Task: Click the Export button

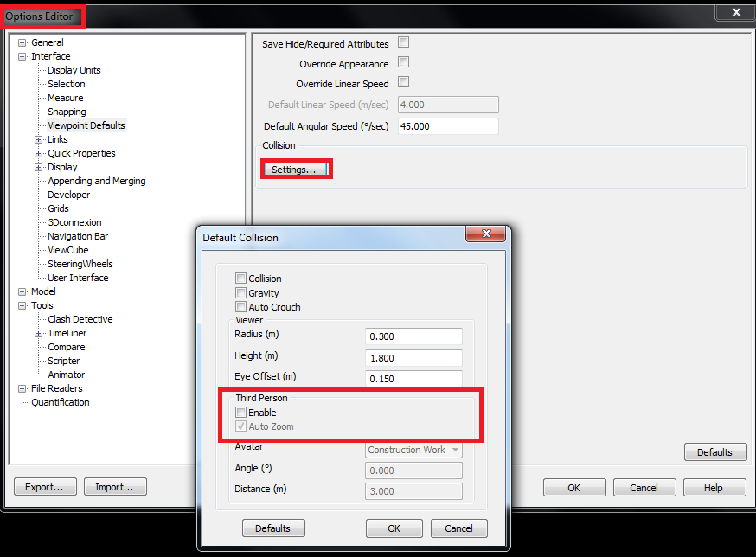Action: 45,486
